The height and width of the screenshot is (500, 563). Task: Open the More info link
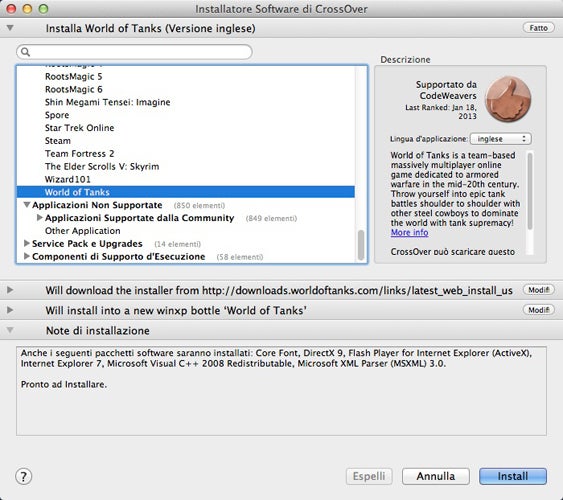(409, 233)
